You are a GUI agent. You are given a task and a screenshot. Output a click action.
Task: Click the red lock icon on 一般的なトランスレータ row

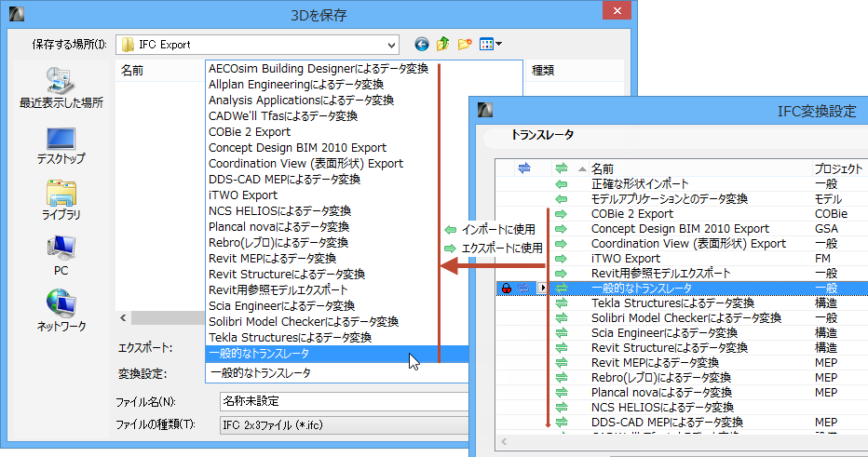506,289
